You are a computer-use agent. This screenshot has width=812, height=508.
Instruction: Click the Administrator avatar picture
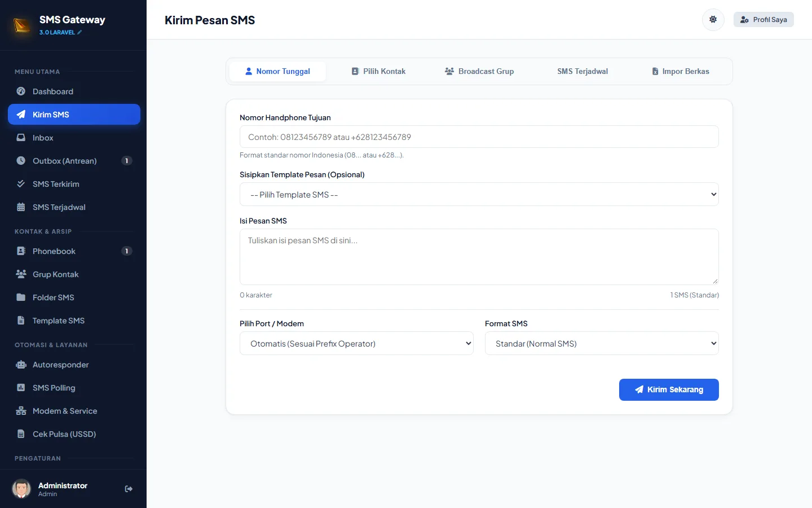[x=21, y=489]
